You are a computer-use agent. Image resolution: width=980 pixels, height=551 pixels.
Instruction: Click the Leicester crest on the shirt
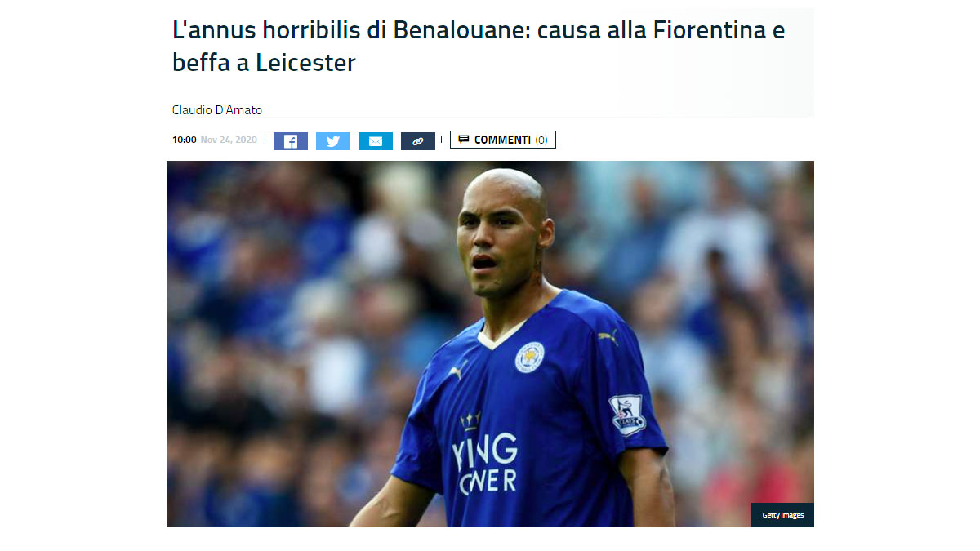[529, 358]
